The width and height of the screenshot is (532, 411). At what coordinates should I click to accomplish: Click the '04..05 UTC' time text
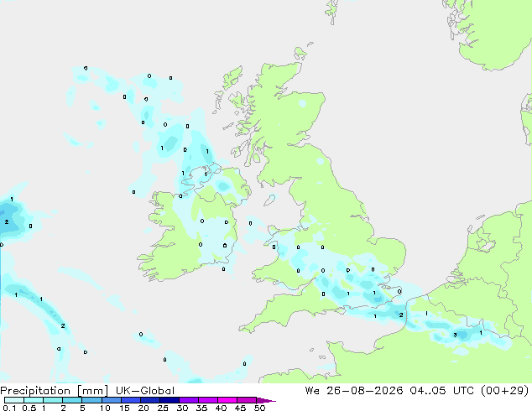click(441, 391)
